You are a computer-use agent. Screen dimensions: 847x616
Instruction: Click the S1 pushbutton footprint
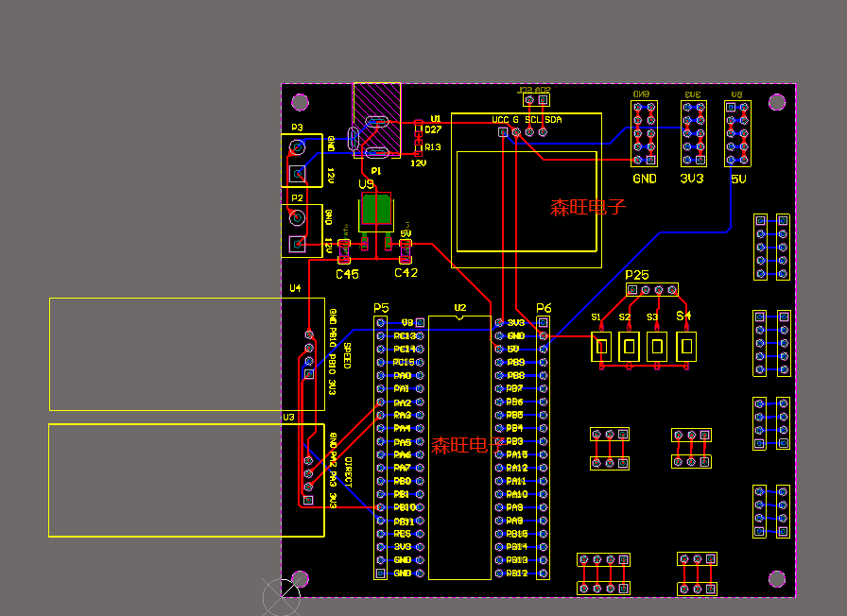602,347
